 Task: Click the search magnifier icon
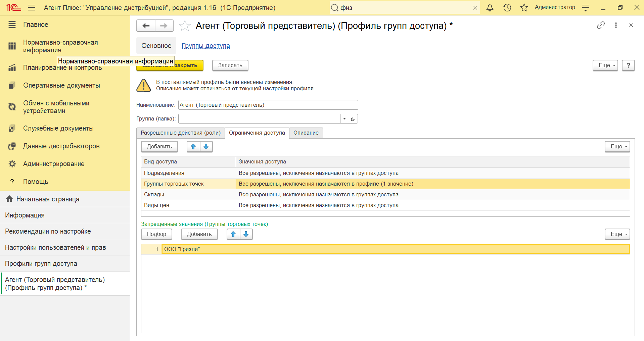[335, 8]
